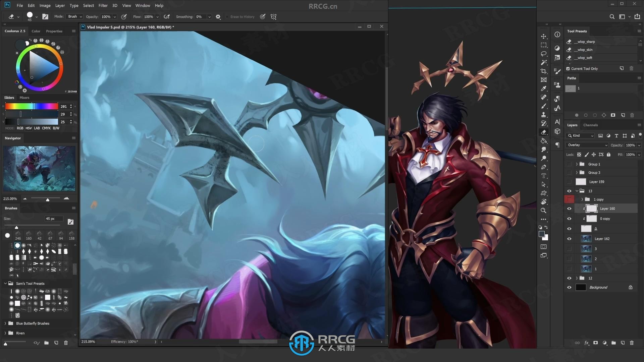Collapse Sam's Tool Presets folder
Image resolution: width=644 pixels, height=362 pixels.
[x=5, y=284]
